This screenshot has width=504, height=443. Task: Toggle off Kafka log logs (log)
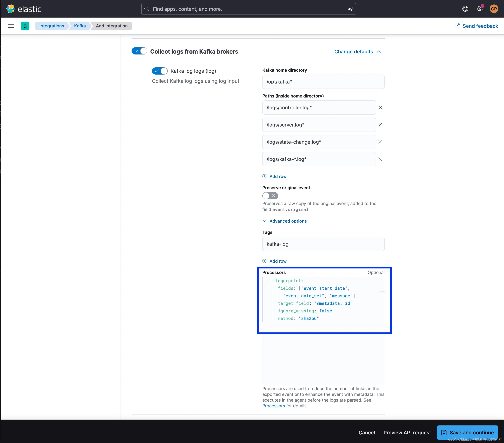pyautogui.click(x=160, y=71)
